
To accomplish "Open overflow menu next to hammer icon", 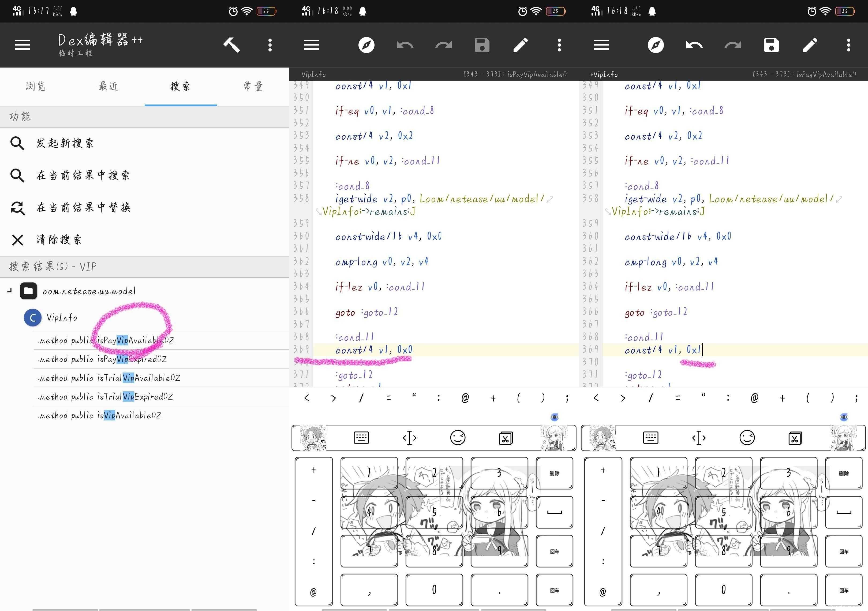I will [x=270, y=45].
